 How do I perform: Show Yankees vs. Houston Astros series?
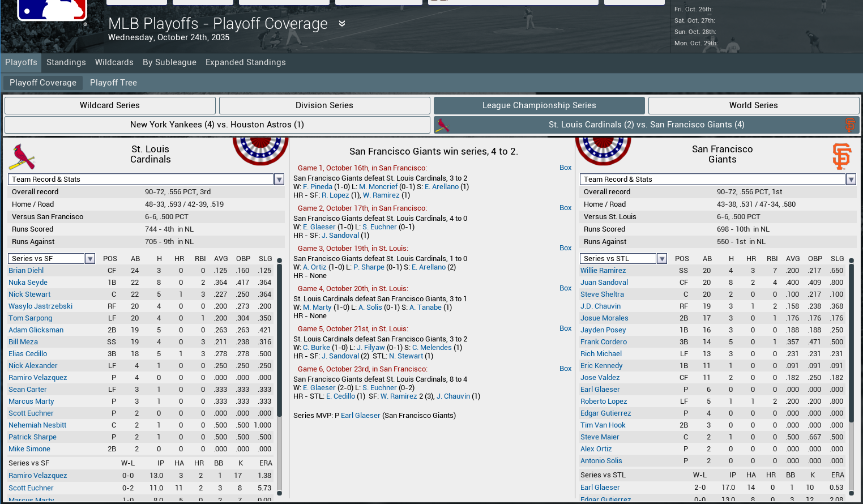pyautogui.click(x=217, y=125)
